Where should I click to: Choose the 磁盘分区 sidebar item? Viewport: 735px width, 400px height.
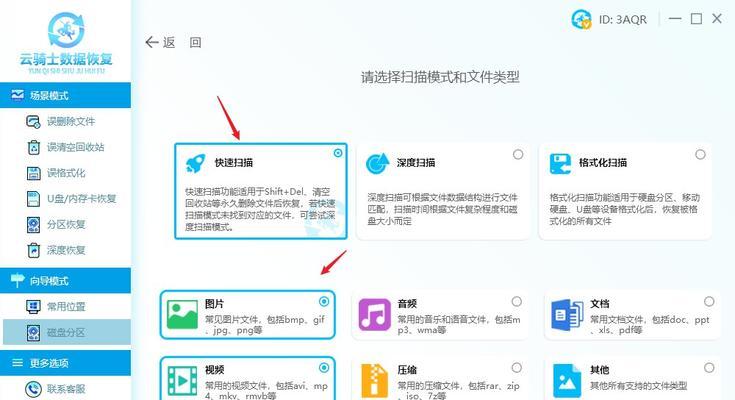(x=67, y=332)
